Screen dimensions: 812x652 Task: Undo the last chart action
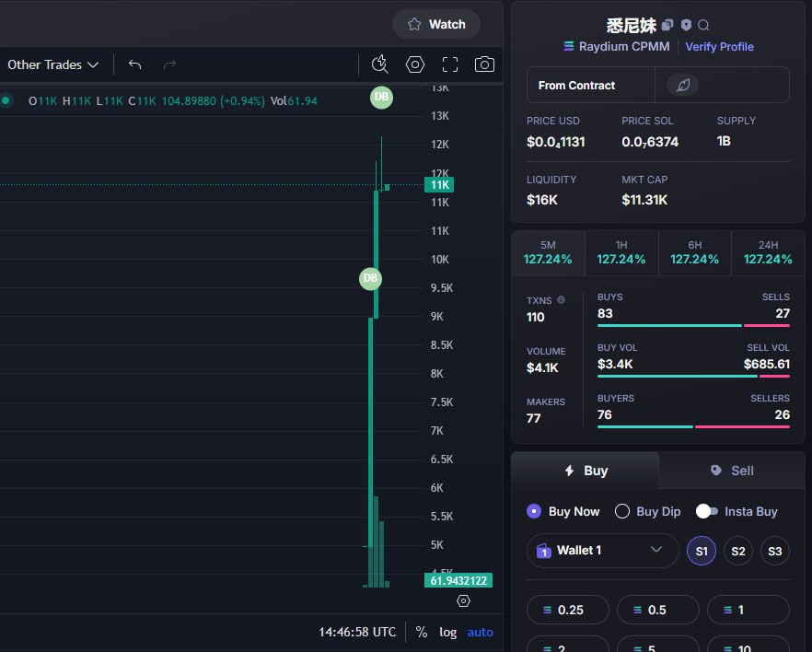tap(134, 64)
